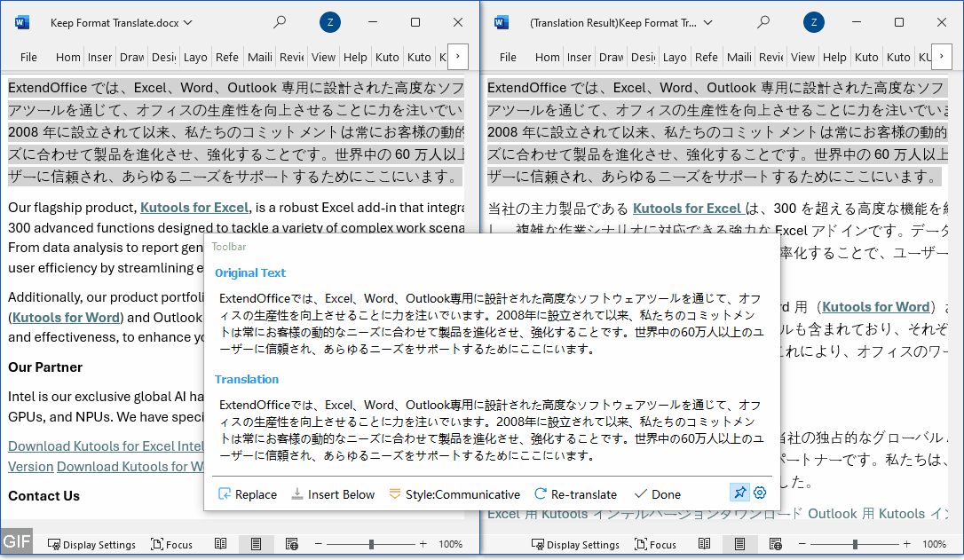Click zoom in plus in left window
Image resolution: width=964 pixels, height=560 pixels.
pyautogui.click(x=423, y=544)
